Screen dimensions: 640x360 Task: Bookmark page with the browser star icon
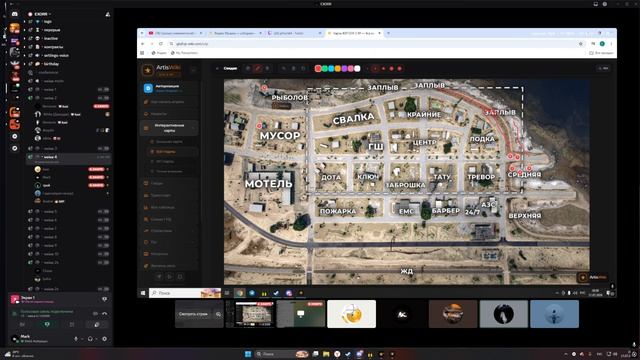click(580, 44)
